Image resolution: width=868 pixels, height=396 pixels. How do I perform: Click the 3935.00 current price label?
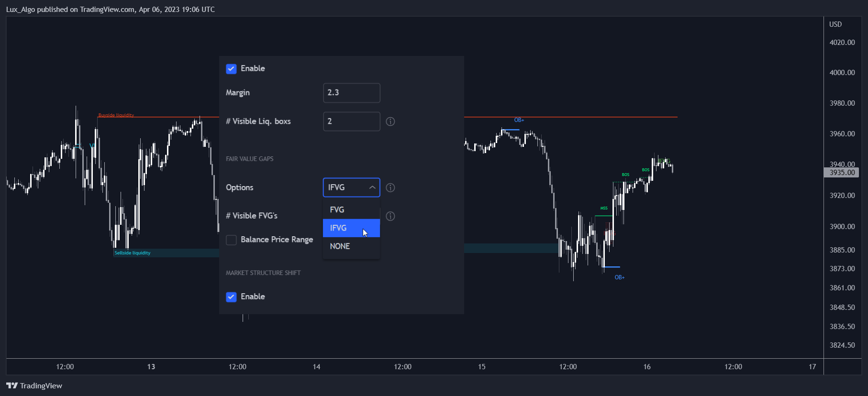tap(842, 173)
